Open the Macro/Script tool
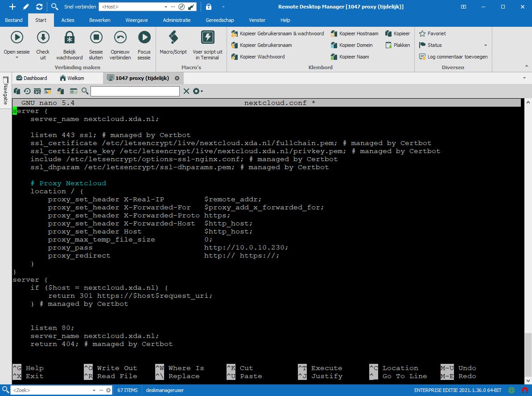Screen dimensions: 532x396 click(x=173, y=38)
